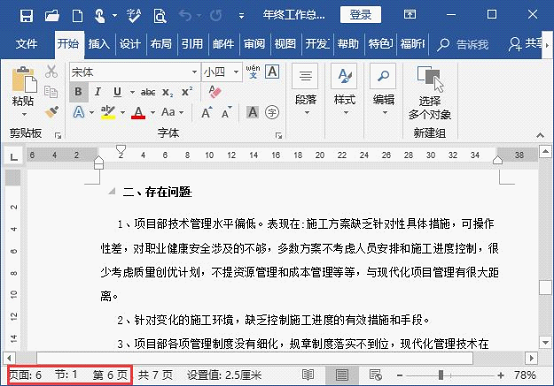Screen dimensions: 554x386
Task: Click the zoom slider handle
Action: pyautogui.click(x=441, y=375)
